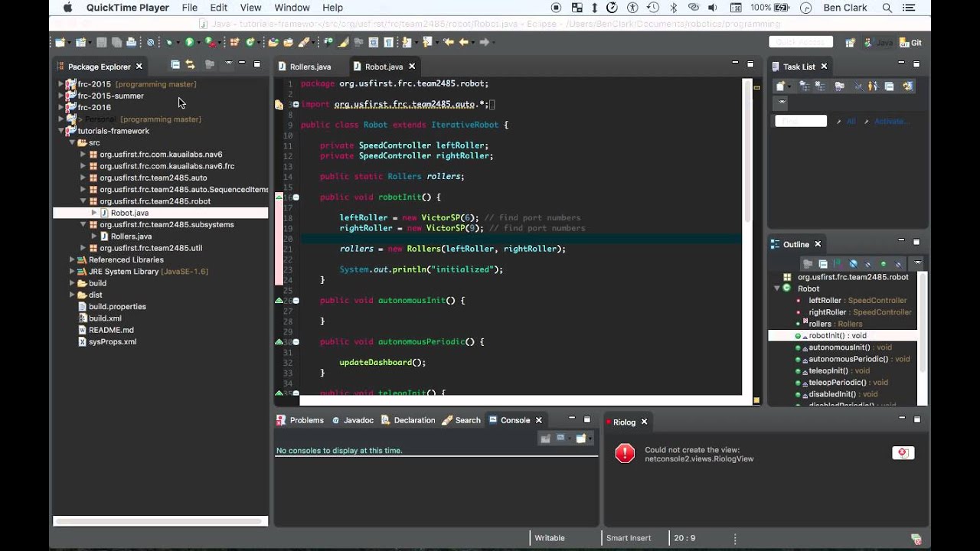
Task: Expand Referenced Libraries node
Action: (72, 259)
